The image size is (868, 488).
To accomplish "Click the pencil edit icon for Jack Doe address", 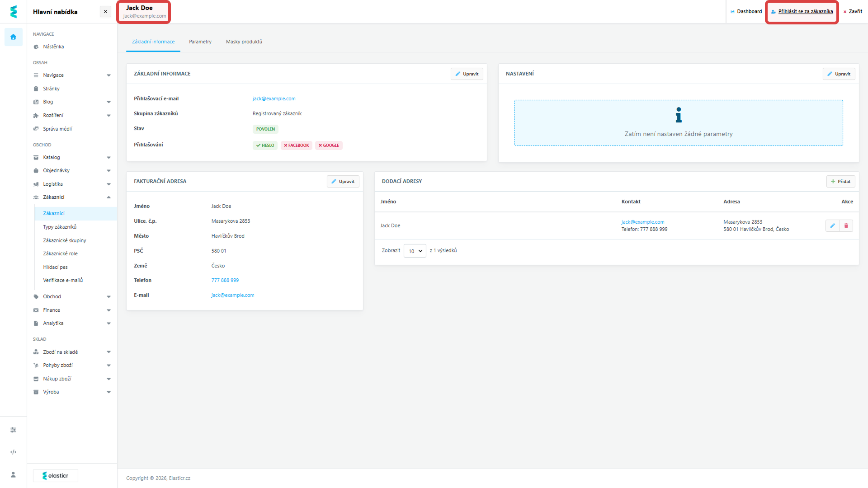I will point(832,225).
